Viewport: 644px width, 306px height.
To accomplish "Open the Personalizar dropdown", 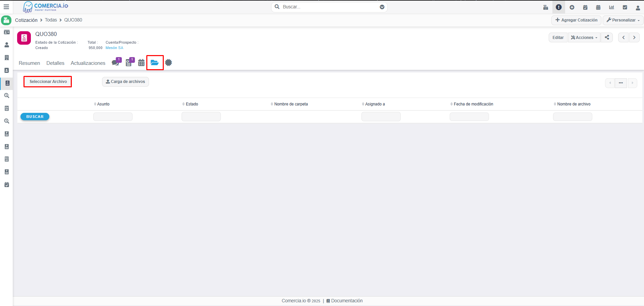I will pos(623,20).
